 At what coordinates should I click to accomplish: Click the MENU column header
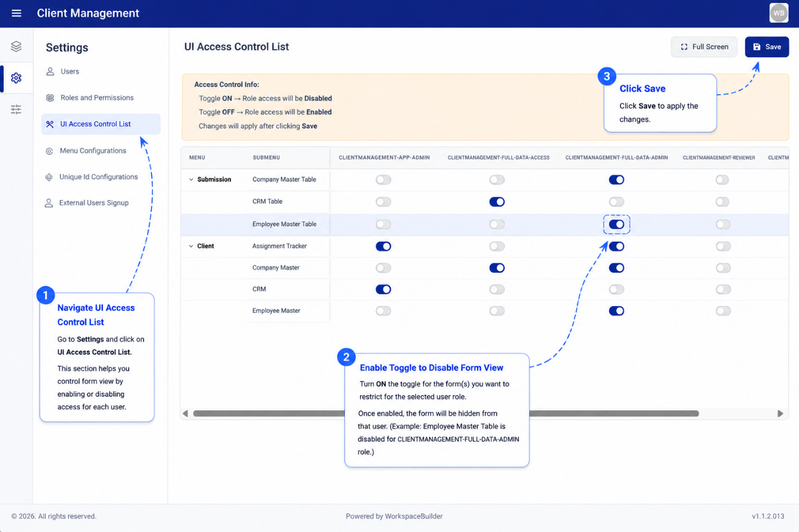pyautogui.click(x=197, y=158)
